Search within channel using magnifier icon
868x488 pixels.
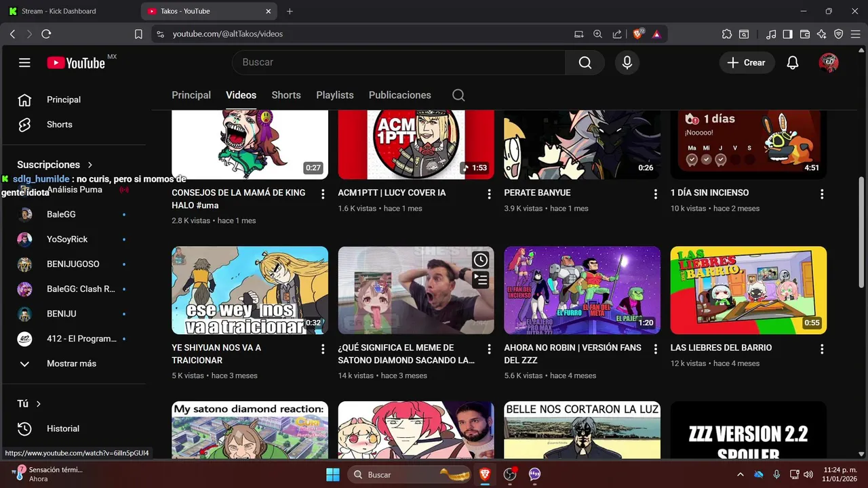pos(458,95)
